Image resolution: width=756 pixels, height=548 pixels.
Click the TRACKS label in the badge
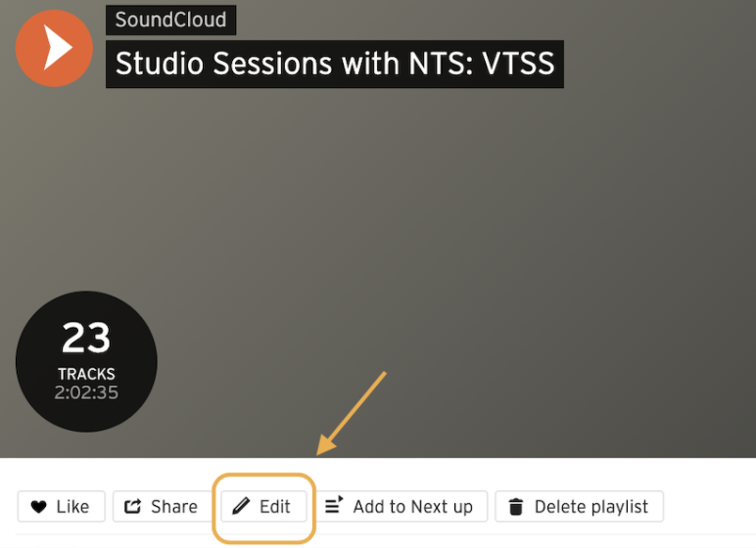(x=86, y=374)
